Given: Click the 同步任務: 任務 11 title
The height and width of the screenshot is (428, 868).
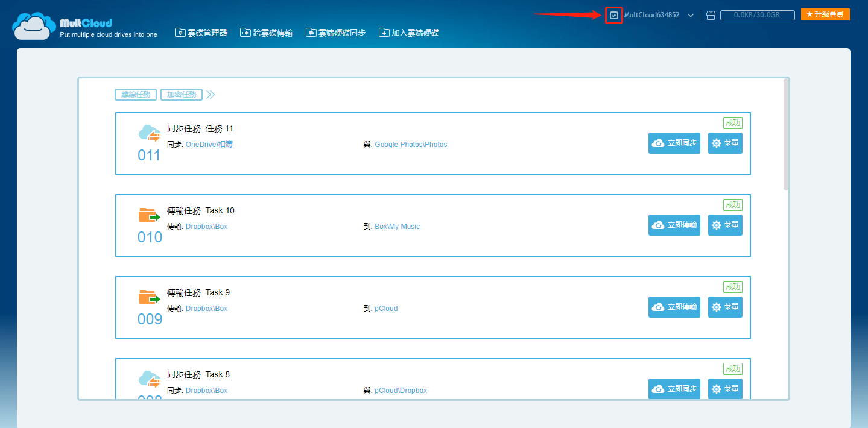Looking at the screenshot, I should (200, 129).
